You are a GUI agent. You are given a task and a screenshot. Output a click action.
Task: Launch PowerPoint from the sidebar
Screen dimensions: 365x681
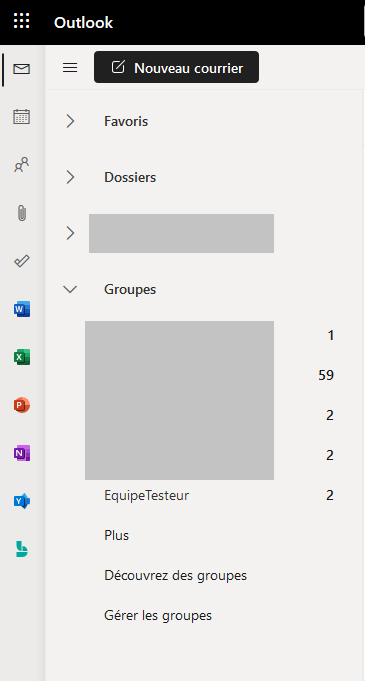tap(22, 405)
